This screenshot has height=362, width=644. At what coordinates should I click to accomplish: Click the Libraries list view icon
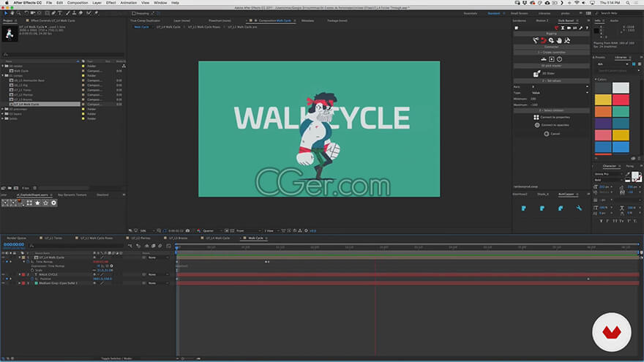[640, 64]
